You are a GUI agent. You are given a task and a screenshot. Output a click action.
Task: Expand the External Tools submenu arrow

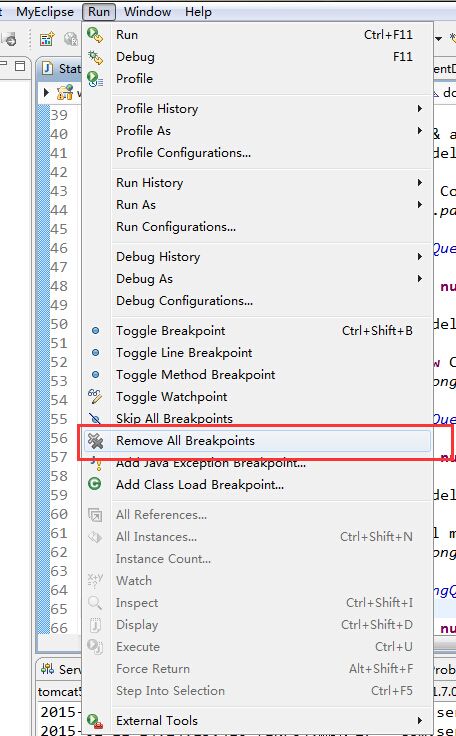419,721
